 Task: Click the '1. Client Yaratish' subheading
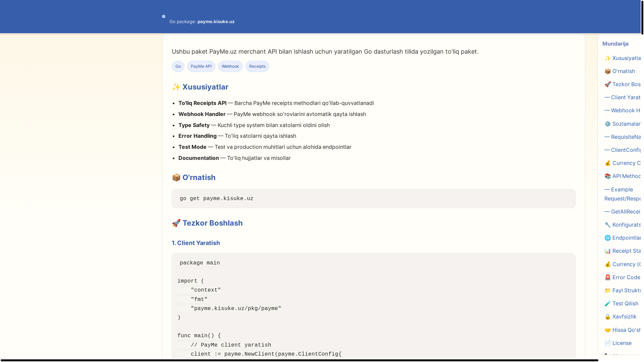(x=196, y=243)
